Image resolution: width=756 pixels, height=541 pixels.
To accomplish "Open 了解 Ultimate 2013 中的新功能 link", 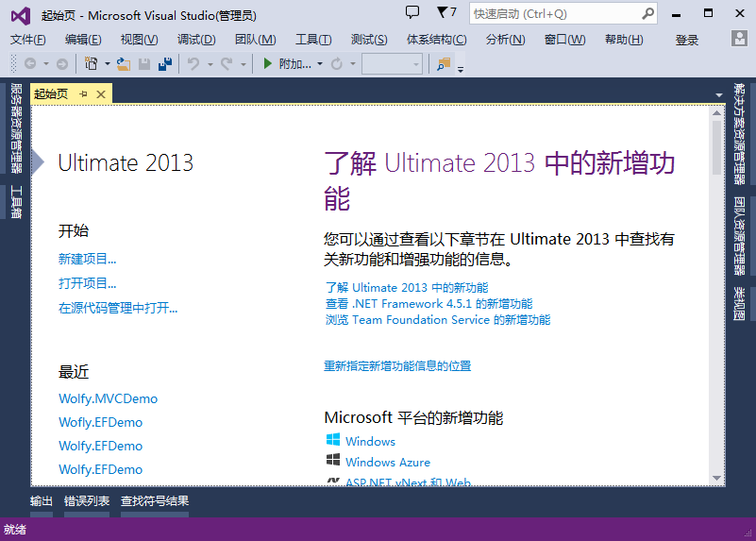I will [407, 287].
